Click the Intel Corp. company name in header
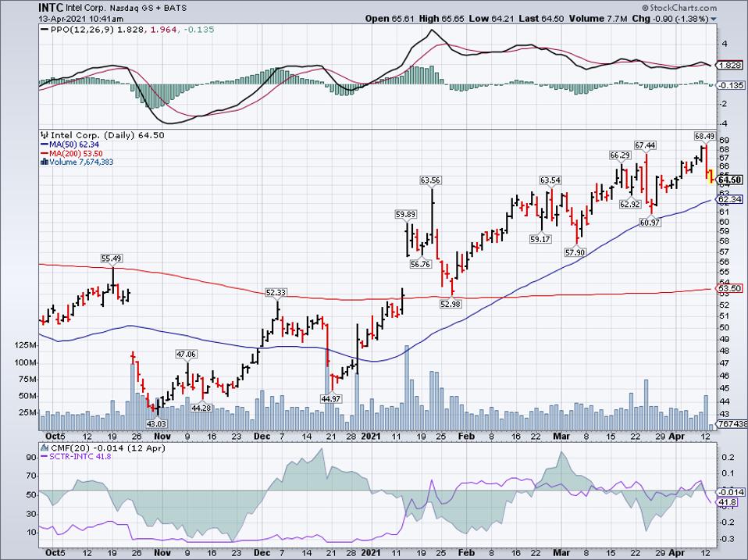 [87, 8]
